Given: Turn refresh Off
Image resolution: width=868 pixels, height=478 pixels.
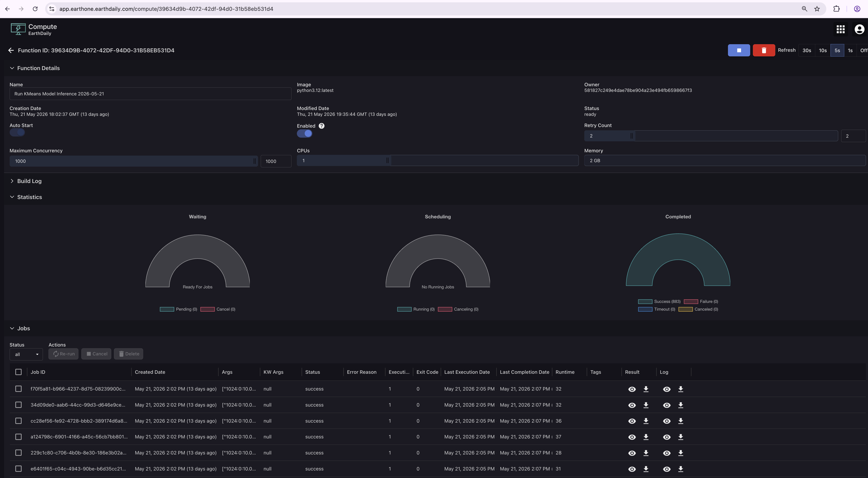Looking at the screenshot, I should (863, 50).
